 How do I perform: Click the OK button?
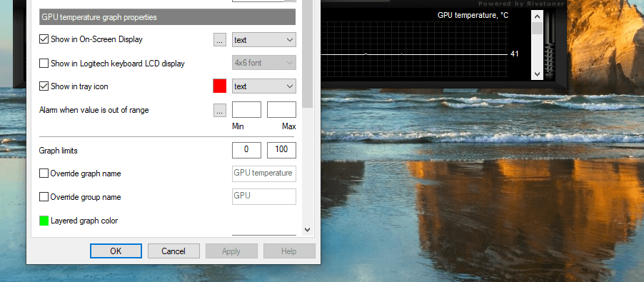pyautogui.click(x=116, y=251)
